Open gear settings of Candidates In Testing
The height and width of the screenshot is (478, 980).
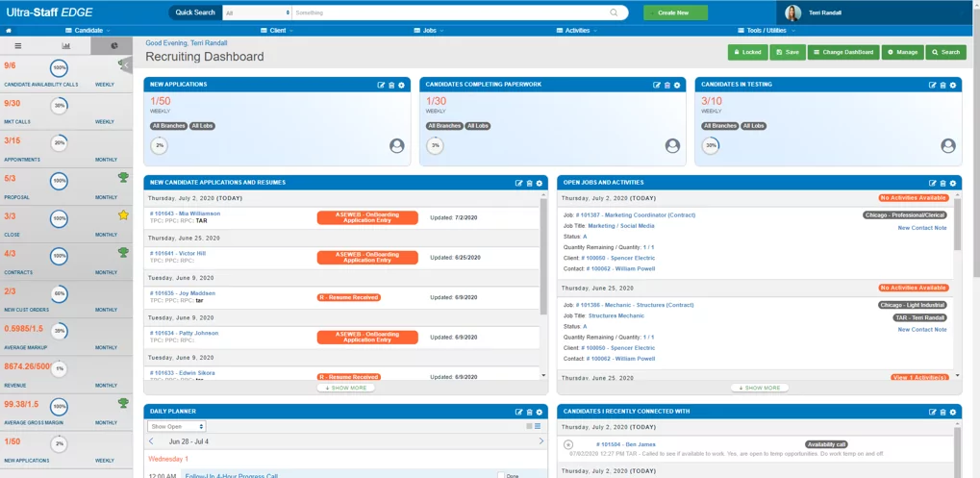pos(953,85)
